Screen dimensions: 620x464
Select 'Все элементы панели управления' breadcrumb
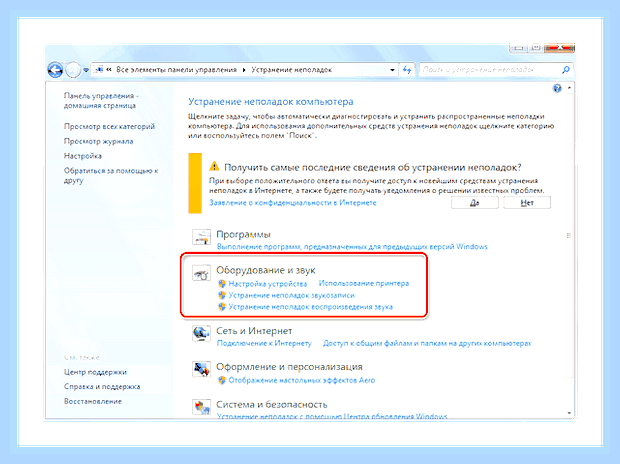click(176, 70)
